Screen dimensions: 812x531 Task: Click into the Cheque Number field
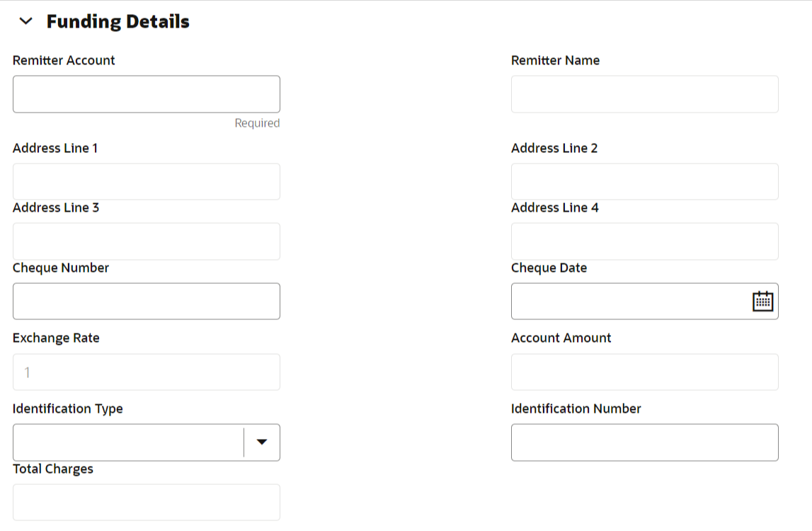146,302
